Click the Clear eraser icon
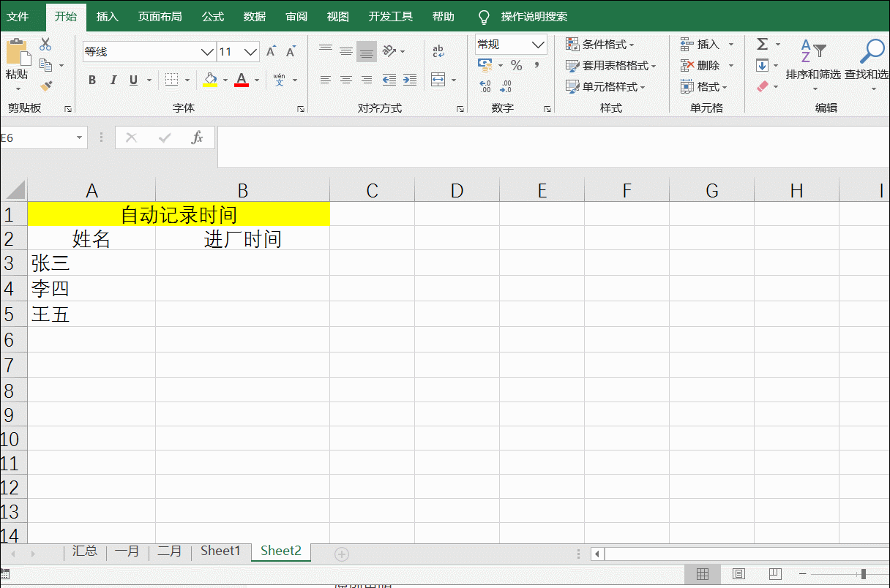 point(763,86)
